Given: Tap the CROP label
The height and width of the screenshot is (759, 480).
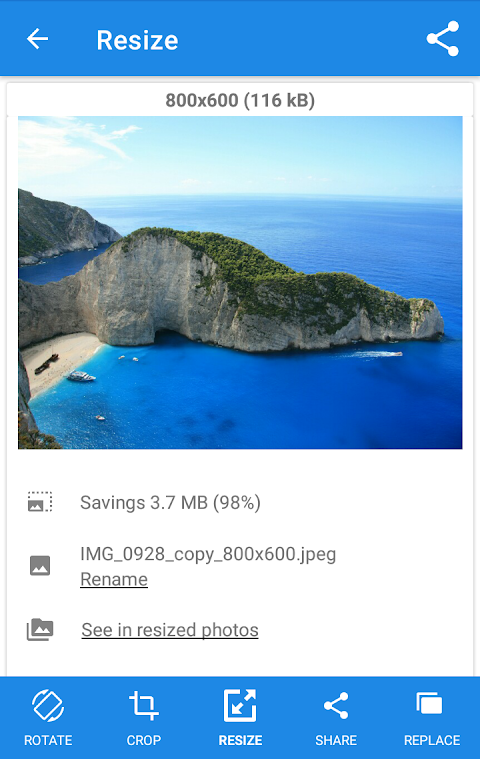Looking at the screenshot, I should click(x=144, y=740).
